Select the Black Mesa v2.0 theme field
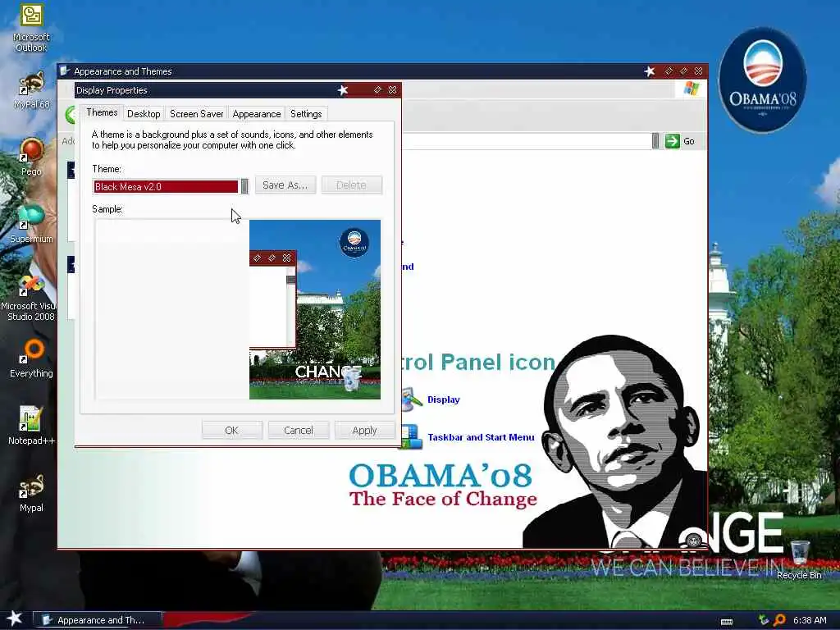Viewport: 840px width, 630px height. tap(166, 186)
